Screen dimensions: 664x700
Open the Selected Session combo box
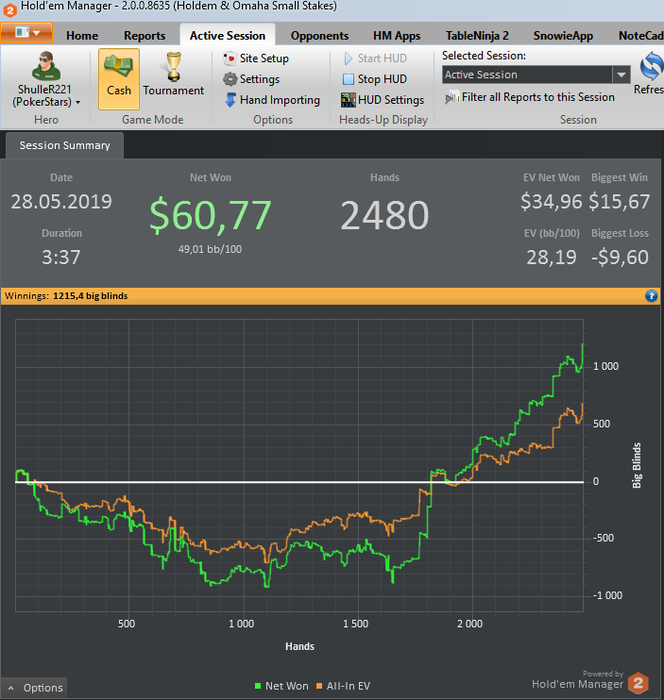point(536,75)
